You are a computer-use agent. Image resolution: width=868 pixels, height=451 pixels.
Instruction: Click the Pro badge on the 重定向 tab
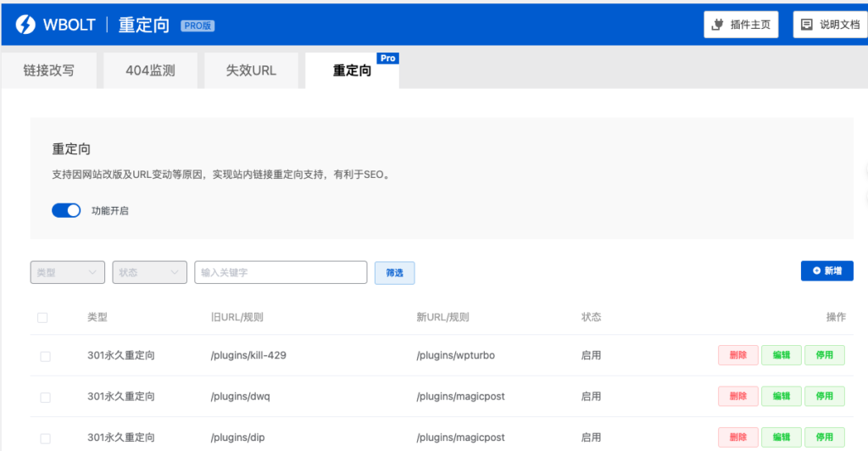387,58
